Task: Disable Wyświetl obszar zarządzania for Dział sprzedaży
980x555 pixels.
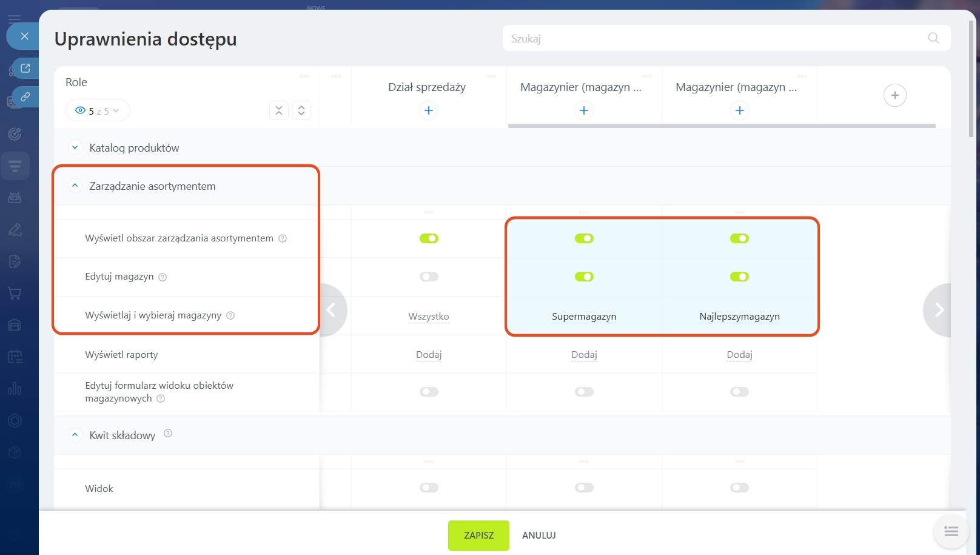Action: click(x=429, y=238)
